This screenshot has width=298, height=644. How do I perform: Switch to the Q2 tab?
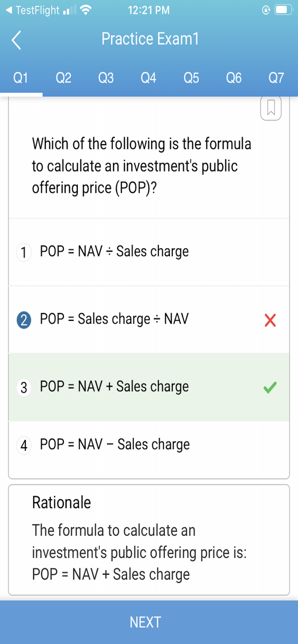click(x=64, y=78)
